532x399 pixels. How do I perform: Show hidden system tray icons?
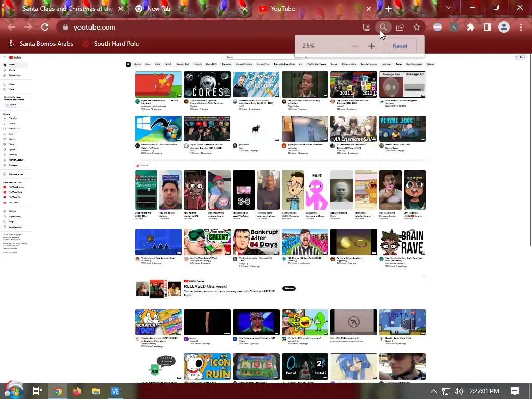(434, 391)
